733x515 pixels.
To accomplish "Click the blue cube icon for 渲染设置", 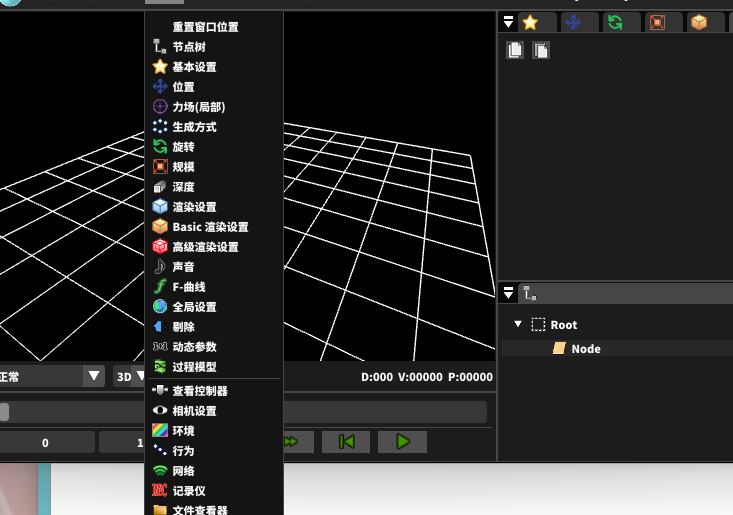I will 160,207.
